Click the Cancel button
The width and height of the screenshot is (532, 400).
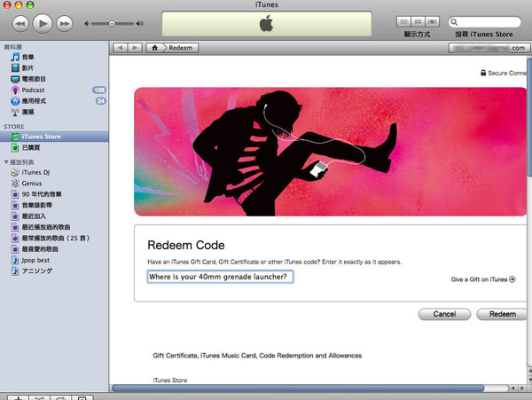[x=444, y=314]
